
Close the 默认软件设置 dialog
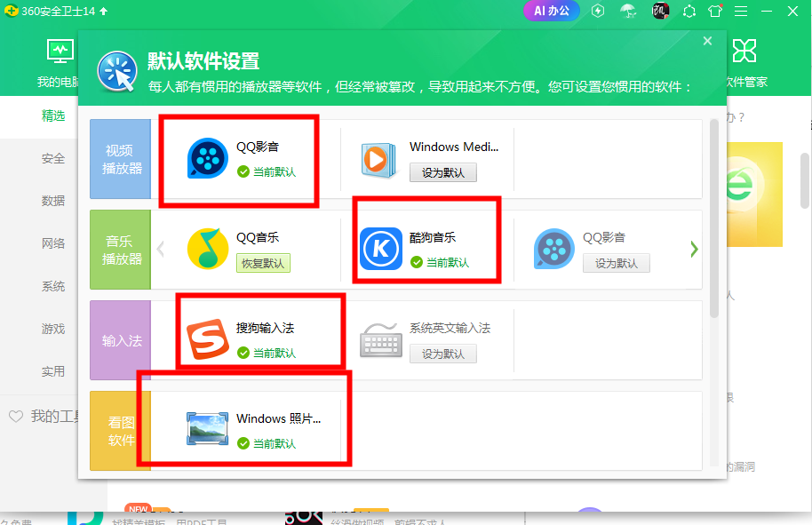[707, 41]
